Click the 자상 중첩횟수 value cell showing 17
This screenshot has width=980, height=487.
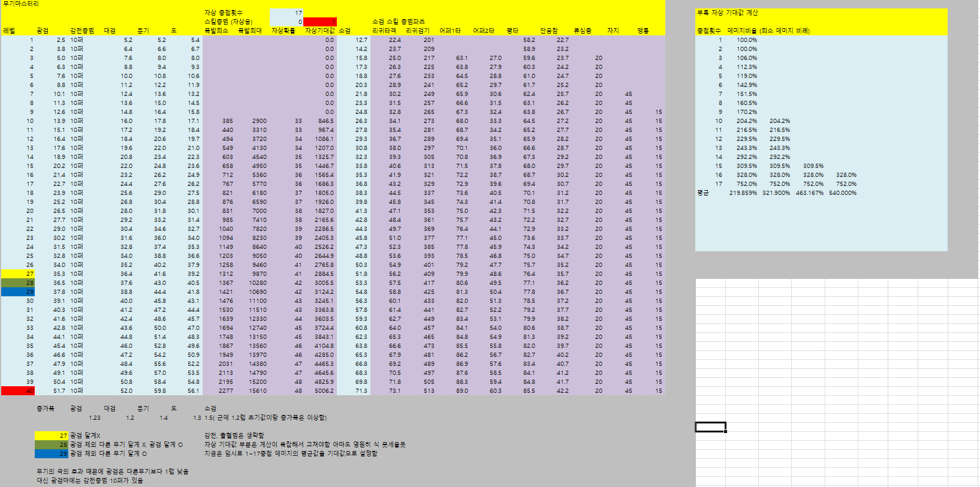point(287,13)
